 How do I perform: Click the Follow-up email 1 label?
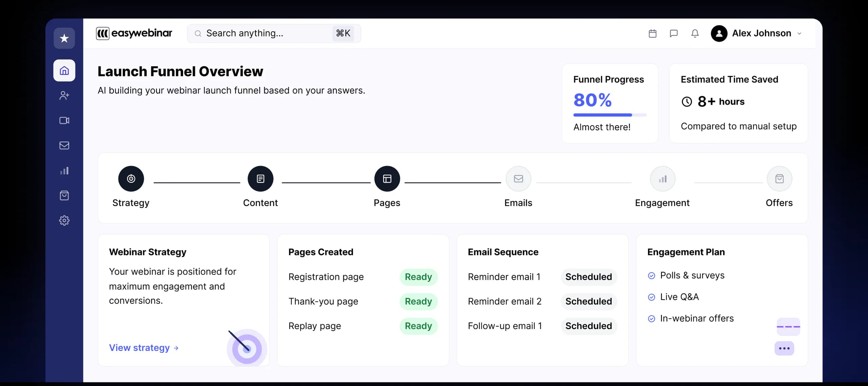[x=505, y=326]
